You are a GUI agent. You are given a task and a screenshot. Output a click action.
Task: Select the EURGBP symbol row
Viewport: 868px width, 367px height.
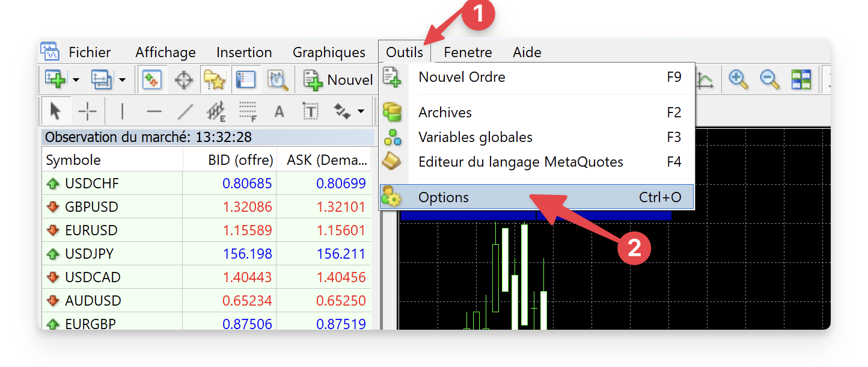click(x=207, y=322)
